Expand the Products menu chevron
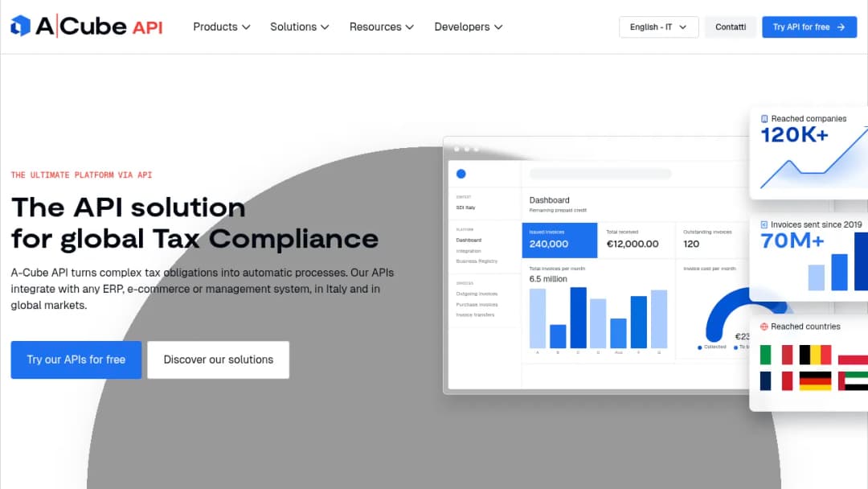Screen dimensions: 868x489 coord(247,27)
